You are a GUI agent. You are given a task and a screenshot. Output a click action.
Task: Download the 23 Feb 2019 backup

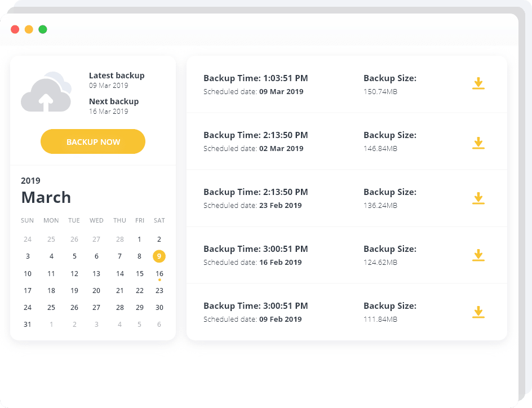(478, 198)
